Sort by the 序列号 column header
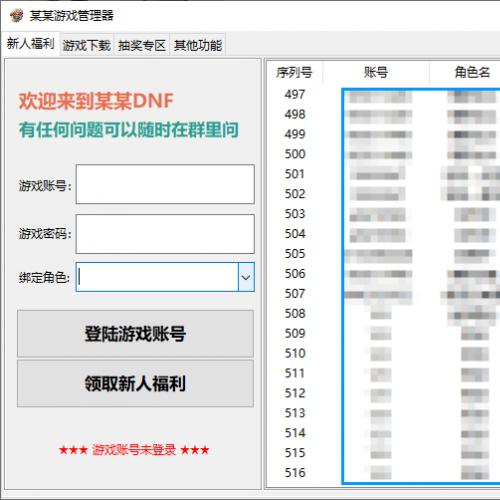The image size is (500, 500). click(x=294, y=72)
